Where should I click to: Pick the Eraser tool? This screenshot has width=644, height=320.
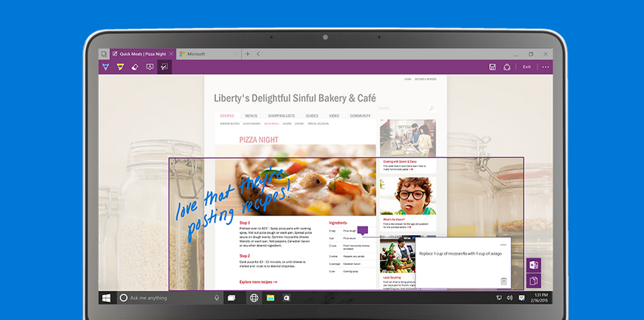pos(135,67)
